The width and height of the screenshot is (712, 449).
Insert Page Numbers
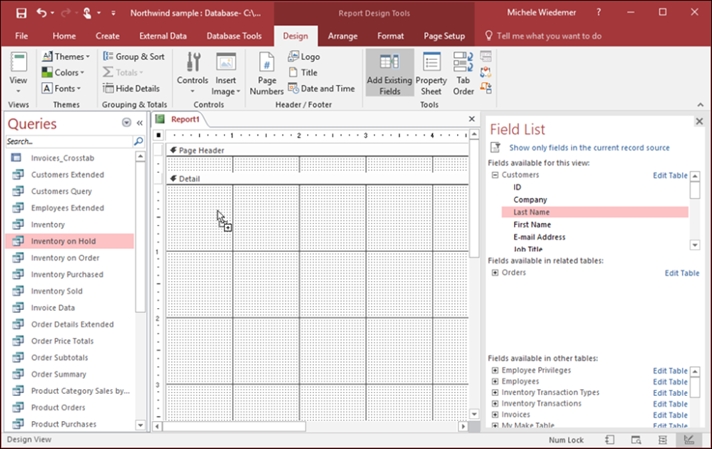(x=267, y=73)
